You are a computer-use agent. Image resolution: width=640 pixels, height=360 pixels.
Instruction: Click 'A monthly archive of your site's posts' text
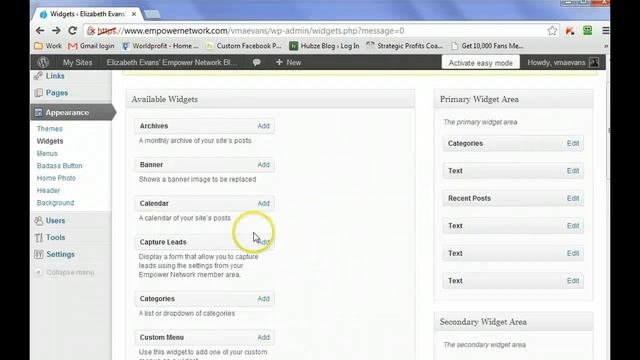tap(195, 140)
